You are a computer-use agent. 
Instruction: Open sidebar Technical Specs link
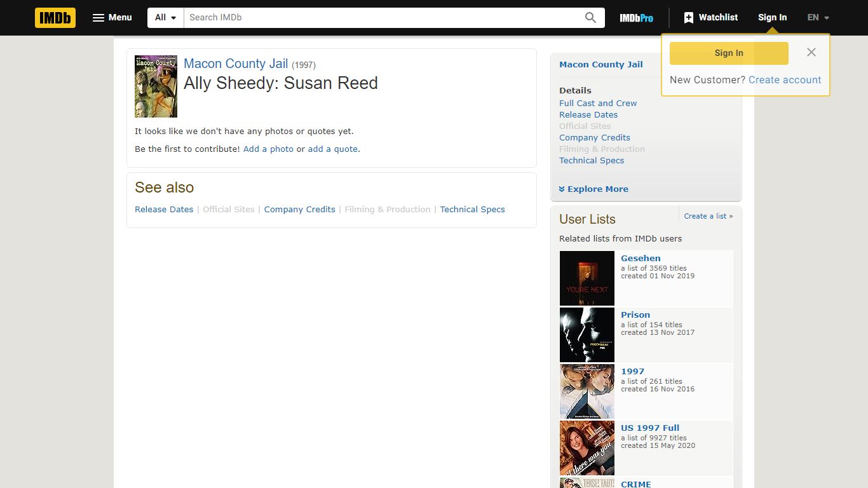[x=592, y=161]
